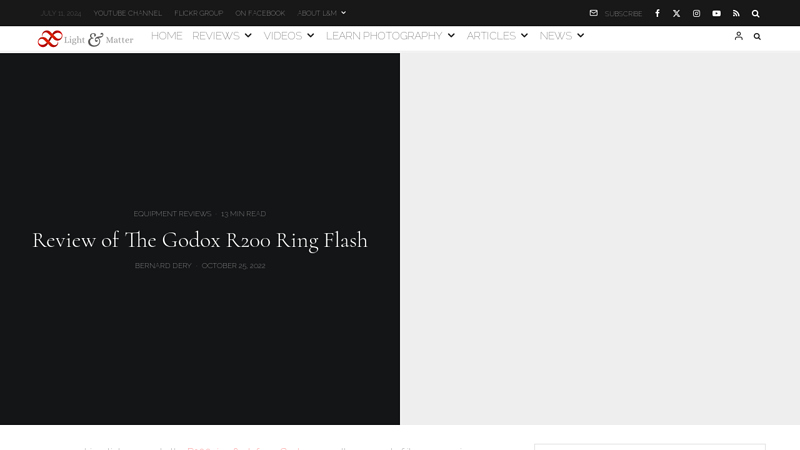Visit the On Facebook link
The width and height of the screenshot is (800, 450).
tap(260, 13)
